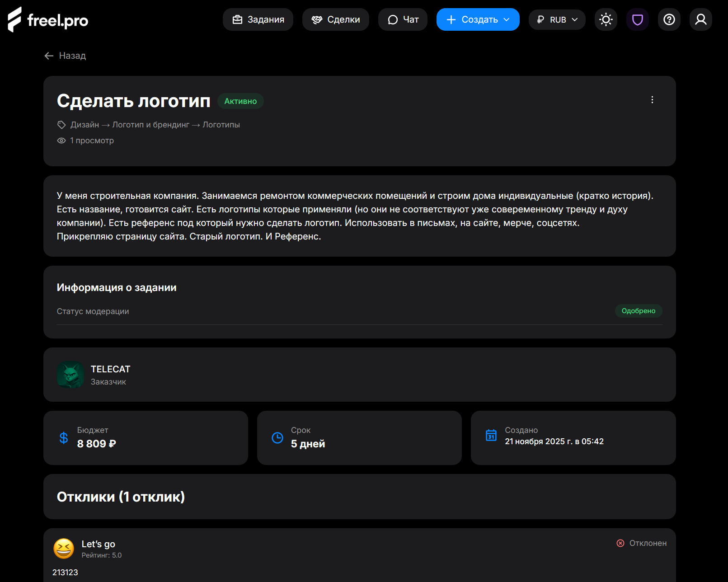728x582 pixels.
Task: Open the Чат page
Action: tap(403, 19)
